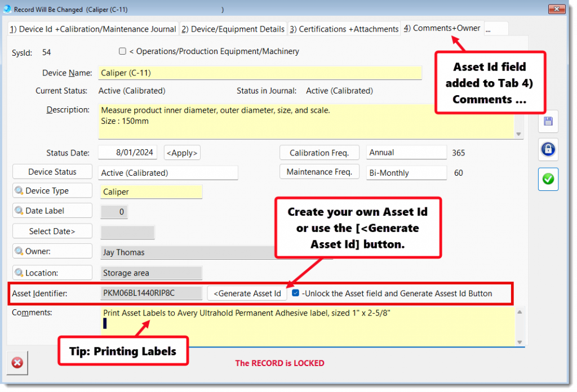This screenshot has height=392, width=577.
Task: Click the blue floppy disk save icon
Action: 548,121
